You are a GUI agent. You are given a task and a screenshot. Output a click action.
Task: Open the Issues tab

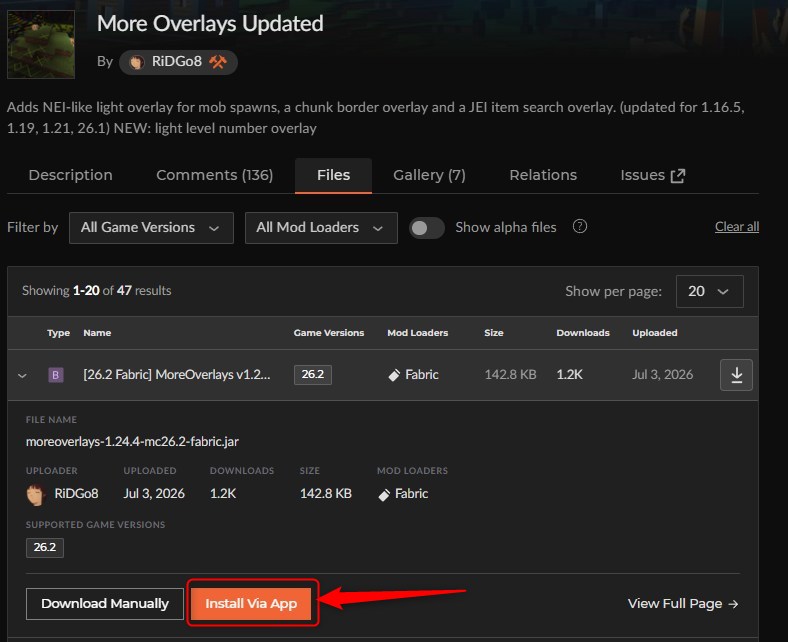coord(652,175)
